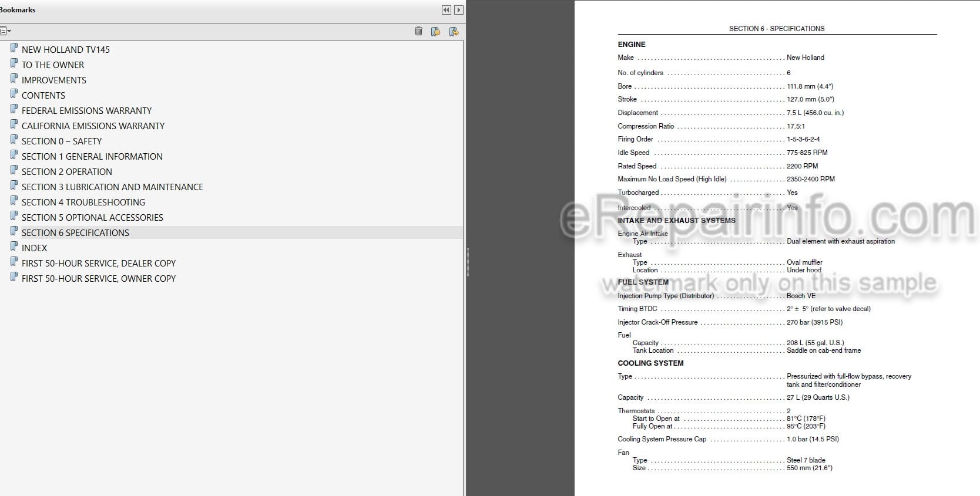Click the bookmark icon beside CALIFORNIA EMISSIONS WARRANTY
Screen dimensions: 980x496
14,124
